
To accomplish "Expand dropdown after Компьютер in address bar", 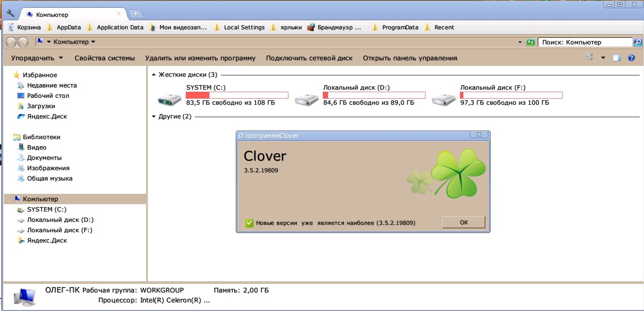I will pos(94,42).
